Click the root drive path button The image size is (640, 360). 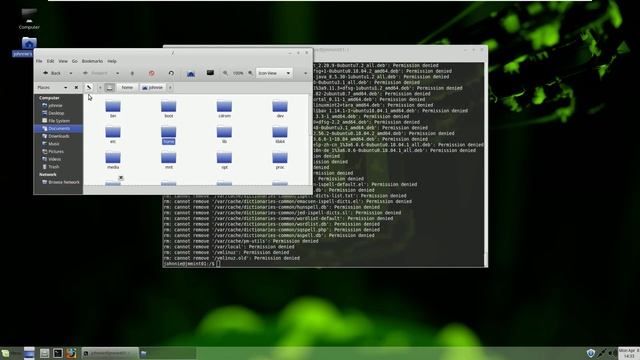[x=109, y=87]
